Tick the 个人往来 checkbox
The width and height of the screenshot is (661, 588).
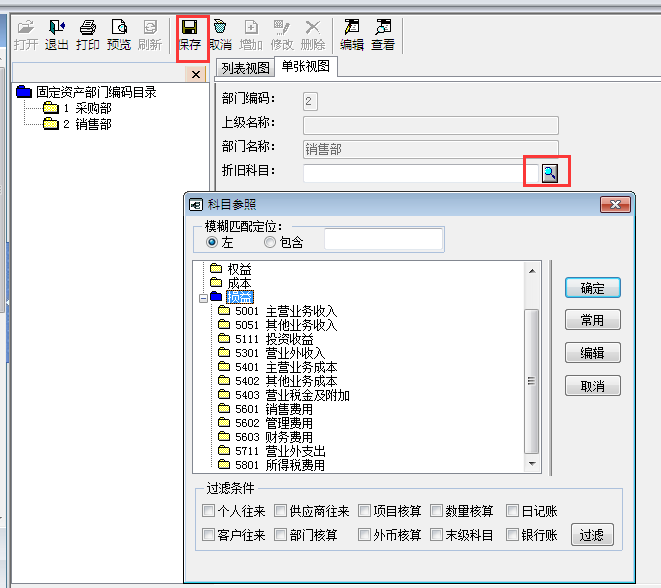[x=208, y=511]
